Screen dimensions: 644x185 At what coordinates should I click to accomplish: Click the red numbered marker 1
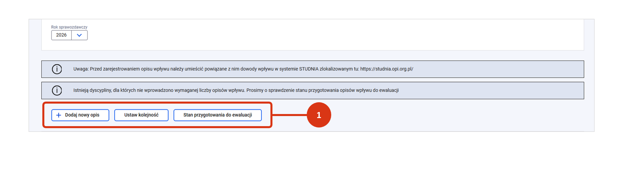click(x=318, y=115)
